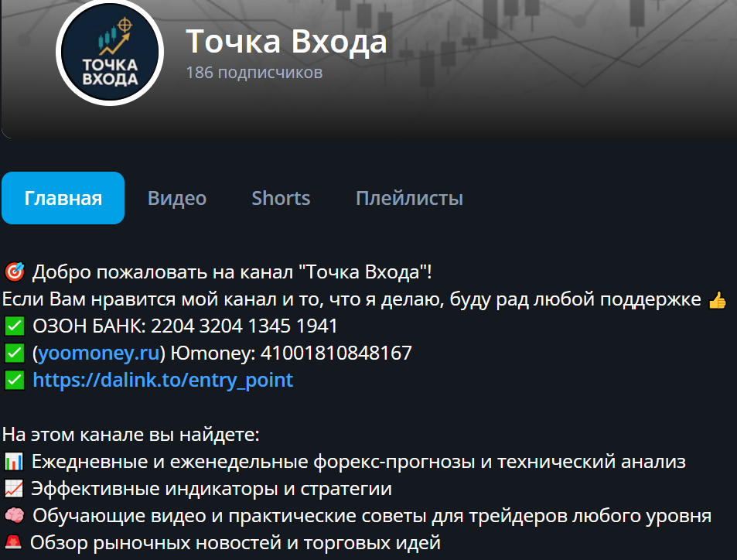Viewport: 737px width, 560px height.
Task: Click the red siren emoji icon
Action: point(13,543)
